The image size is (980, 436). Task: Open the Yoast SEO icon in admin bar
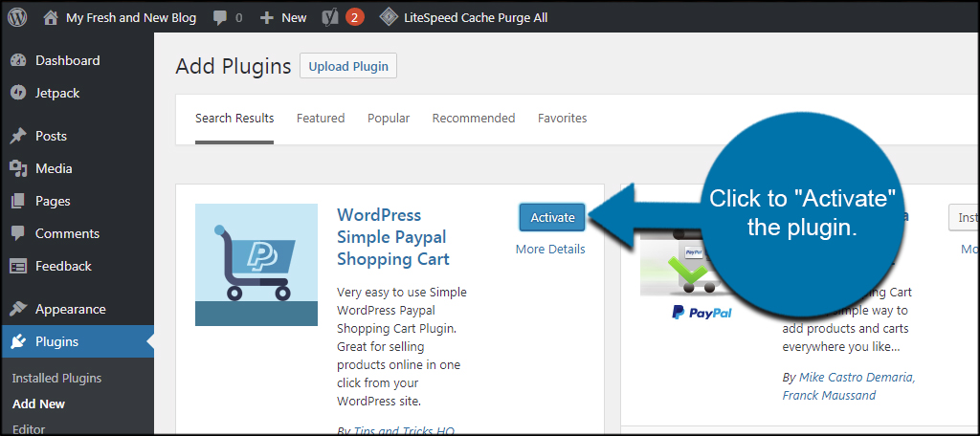(x=330, y=17)
